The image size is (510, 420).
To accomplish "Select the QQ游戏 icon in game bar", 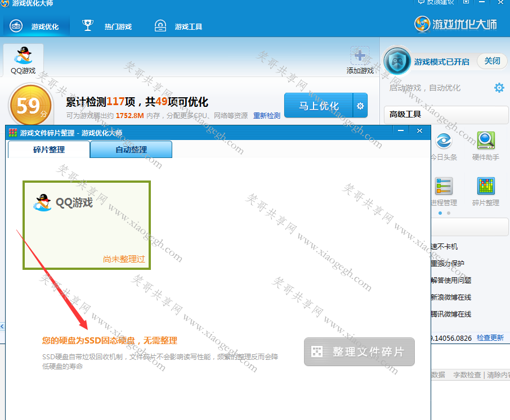I will pyautogui.click(x=23, y=60).
